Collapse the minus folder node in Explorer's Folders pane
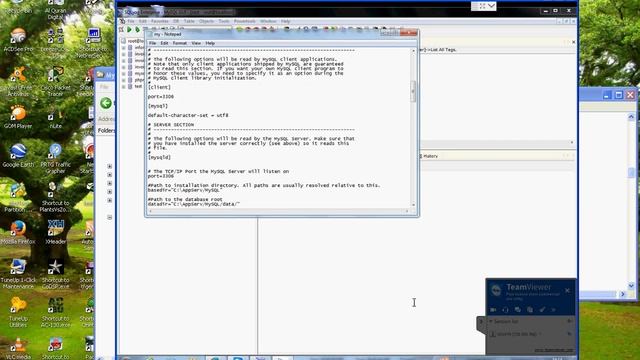This screenshot has width=640, height=360. tap(109, 218)
